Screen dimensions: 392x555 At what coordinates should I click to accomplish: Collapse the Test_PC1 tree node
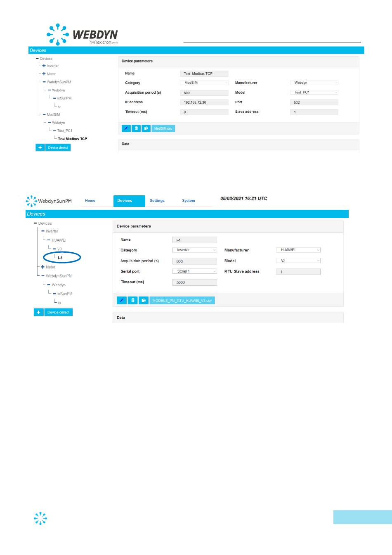point(54,130)
